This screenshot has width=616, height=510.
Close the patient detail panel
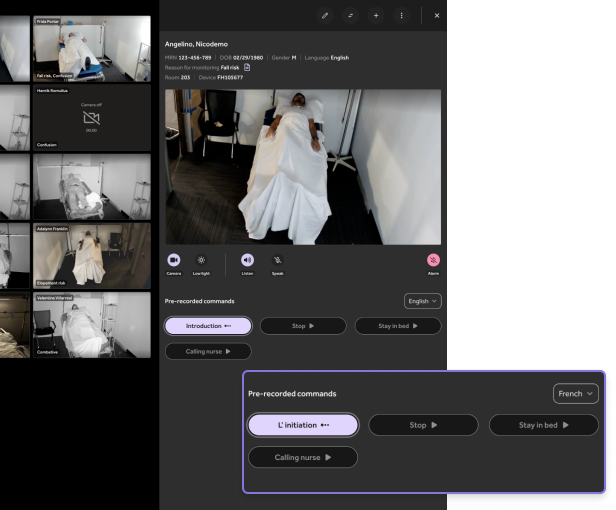pos(437,16)
